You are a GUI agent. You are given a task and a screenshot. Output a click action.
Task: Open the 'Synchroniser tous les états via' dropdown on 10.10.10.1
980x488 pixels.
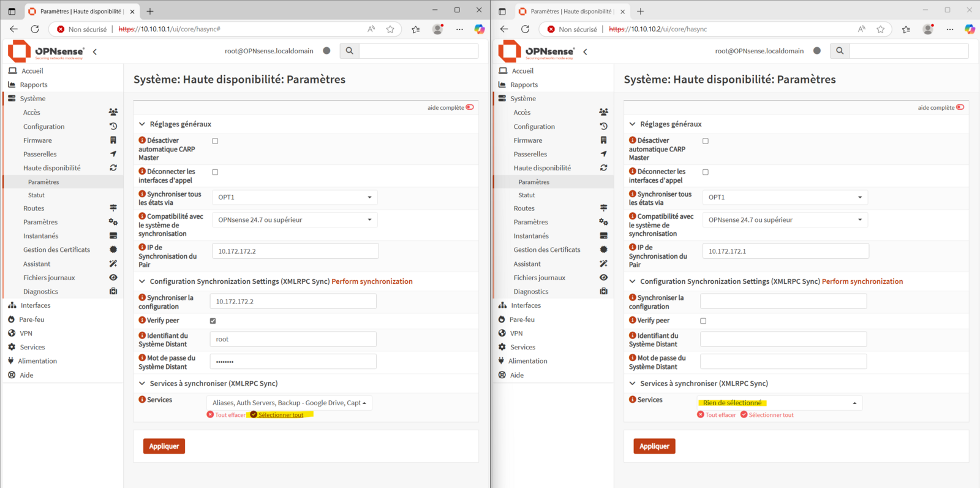pyautogui.click(x=295, y=197)
